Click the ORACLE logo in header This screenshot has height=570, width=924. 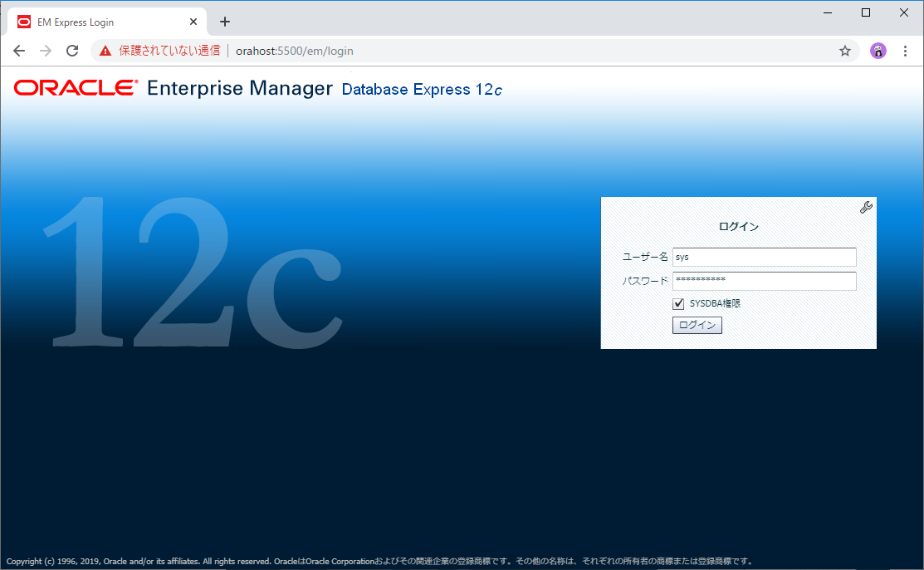click(x=76, y=88)
